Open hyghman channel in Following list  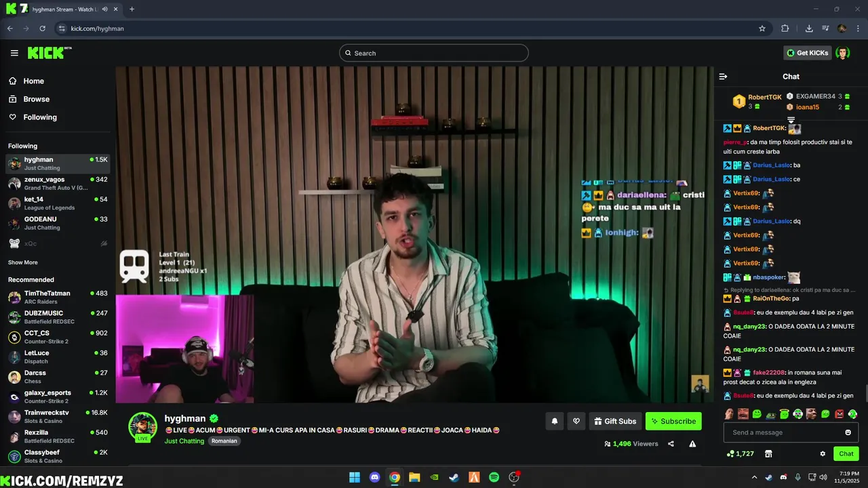[58, 163]
